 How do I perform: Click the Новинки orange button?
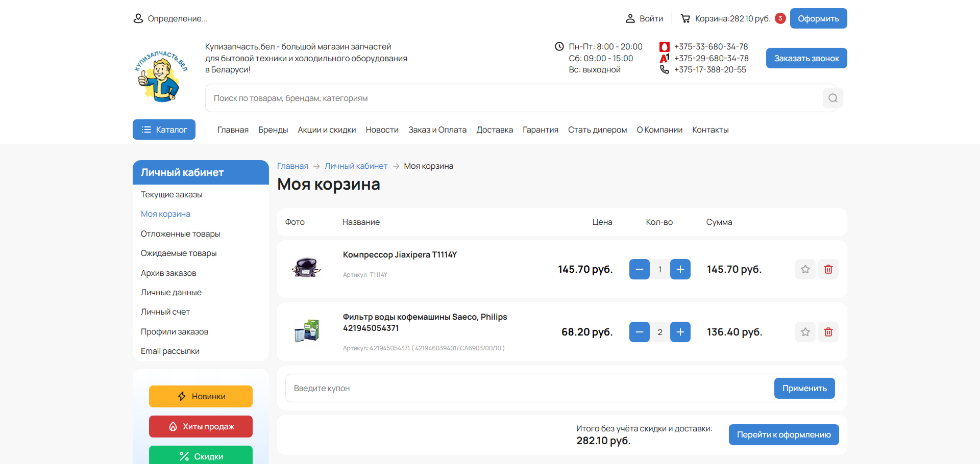point(201,396)
